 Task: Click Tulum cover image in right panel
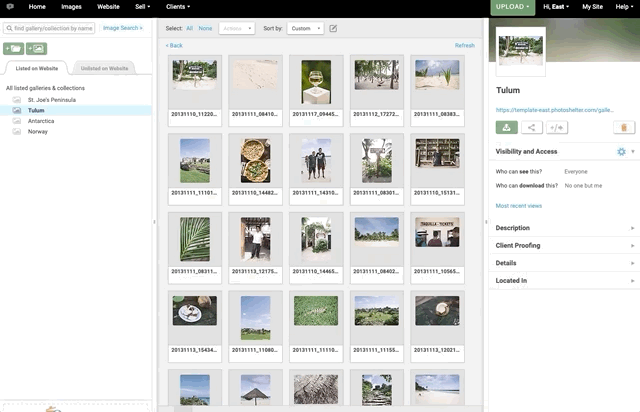521,51
